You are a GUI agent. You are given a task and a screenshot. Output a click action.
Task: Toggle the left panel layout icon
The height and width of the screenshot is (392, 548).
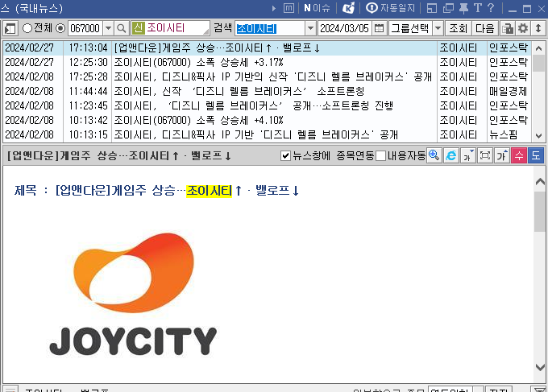10,28
